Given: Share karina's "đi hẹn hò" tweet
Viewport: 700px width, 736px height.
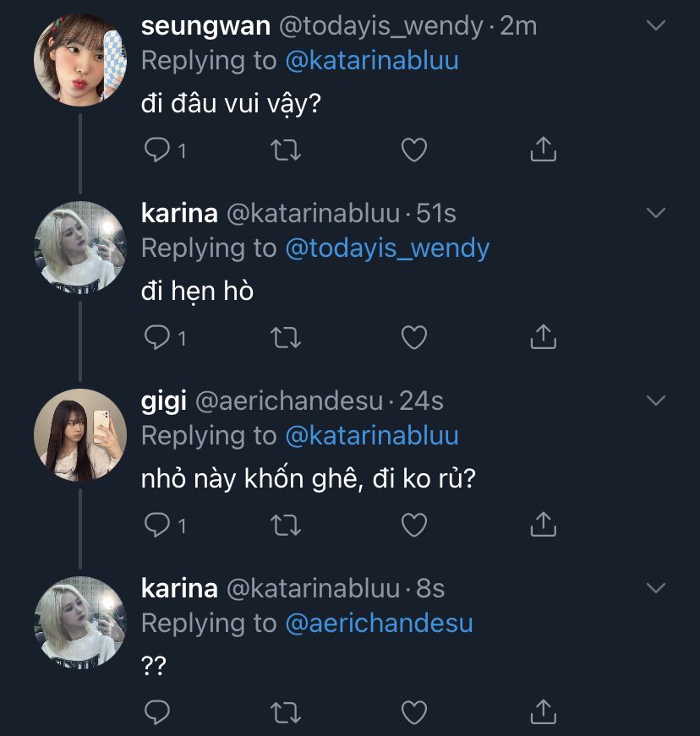Looking at the screenshot, I should point(543,337).
